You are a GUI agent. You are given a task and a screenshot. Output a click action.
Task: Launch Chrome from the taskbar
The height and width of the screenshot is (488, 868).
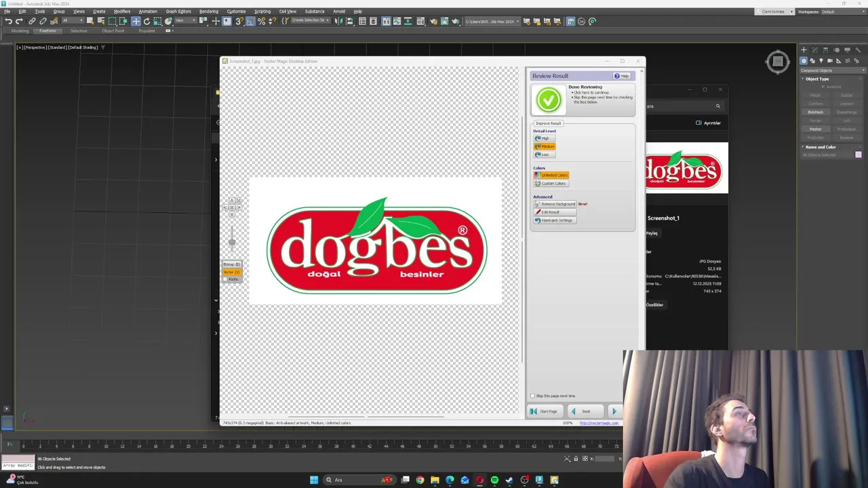(420, 480)
